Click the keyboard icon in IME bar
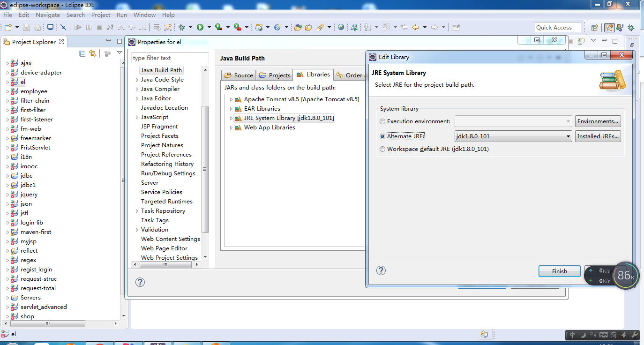 (x=604, y=335)
